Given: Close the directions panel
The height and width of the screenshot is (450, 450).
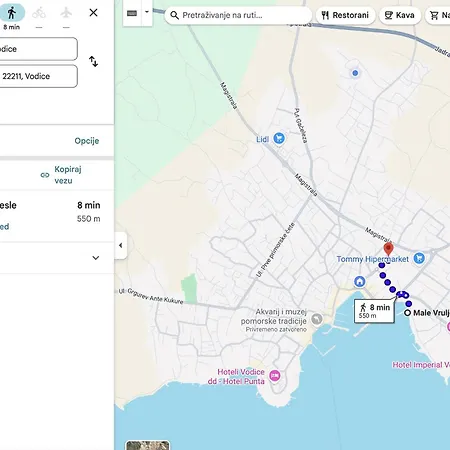Looking at the screenshot, I should pos(93,13).
